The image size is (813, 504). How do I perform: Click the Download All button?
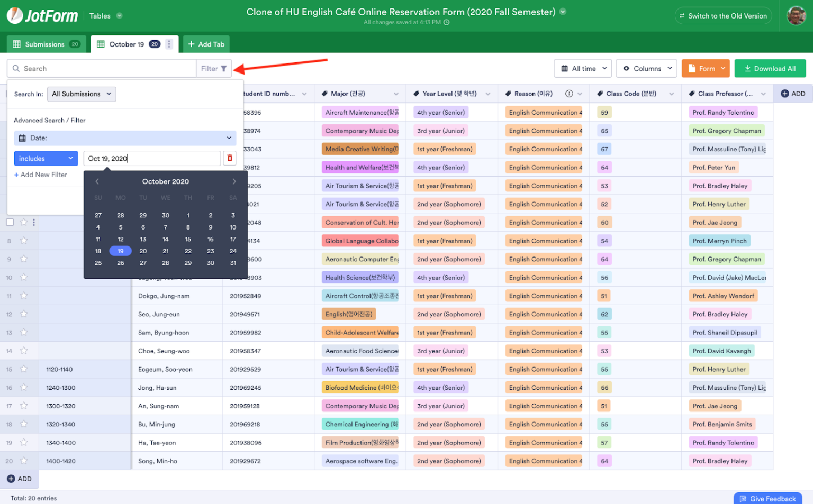770,68
